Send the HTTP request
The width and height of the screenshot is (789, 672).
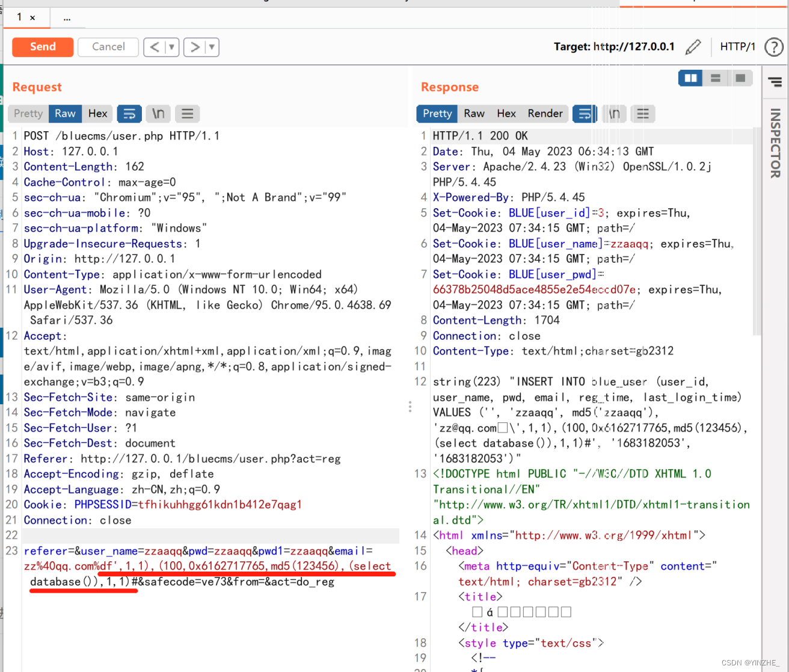click(43, 47)
